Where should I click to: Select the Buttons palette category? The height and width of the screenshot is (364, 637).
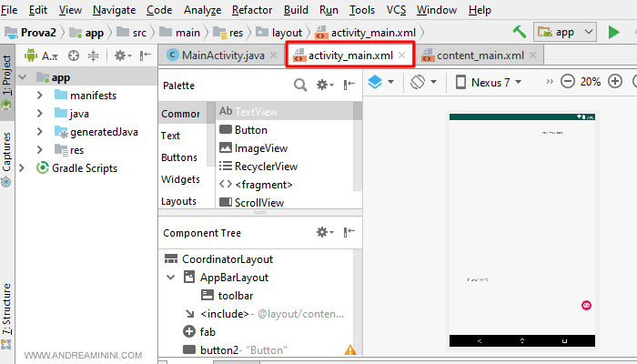[x=179, y=157]
